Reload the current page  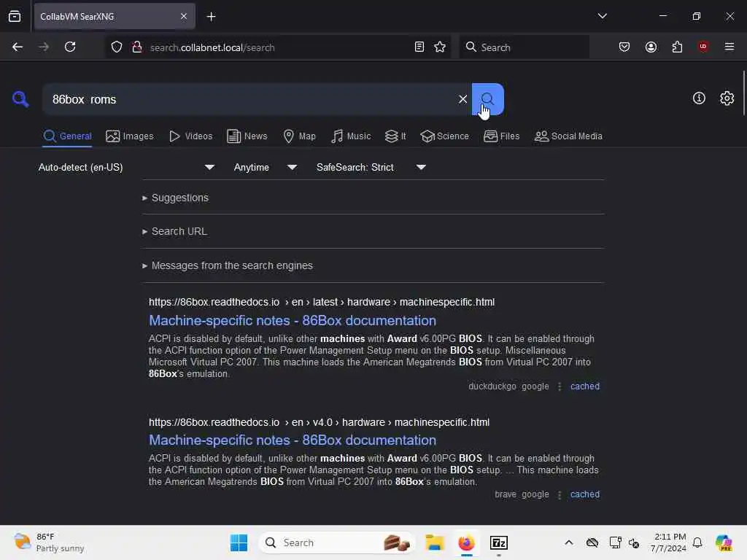point(70,47)
